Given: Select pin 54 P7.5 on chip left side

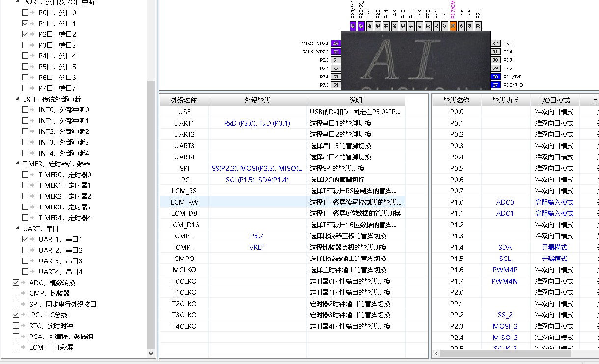Looking at the screenshot, I should [x=336, y=85].
